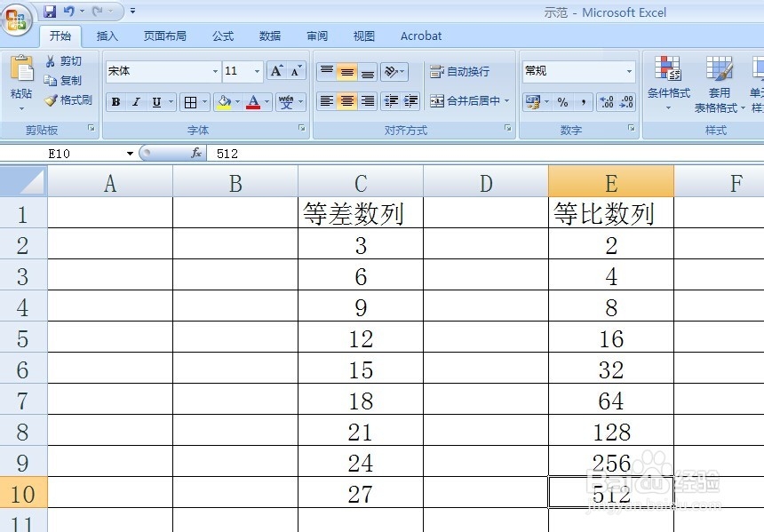
Task: Save the workbook via quick access toolbar
Action: pos(50,12)
